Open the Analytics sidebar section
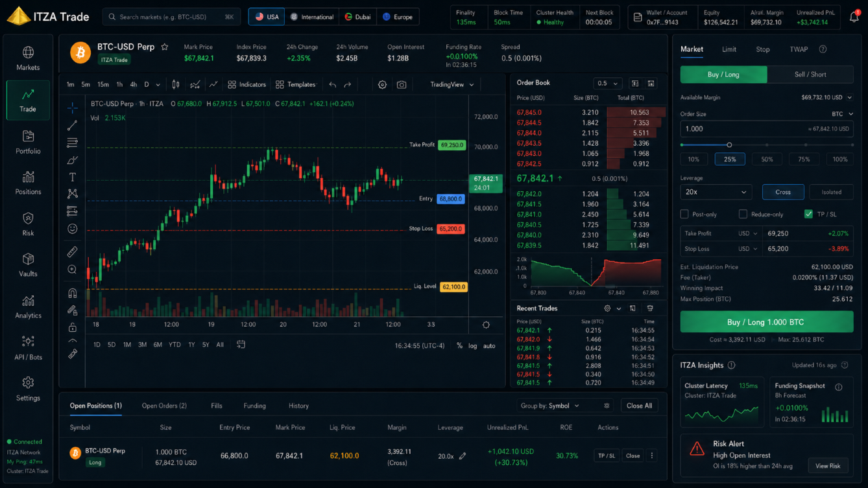The image size is (868, 488). pyautogui.click(x=28, y=307)
